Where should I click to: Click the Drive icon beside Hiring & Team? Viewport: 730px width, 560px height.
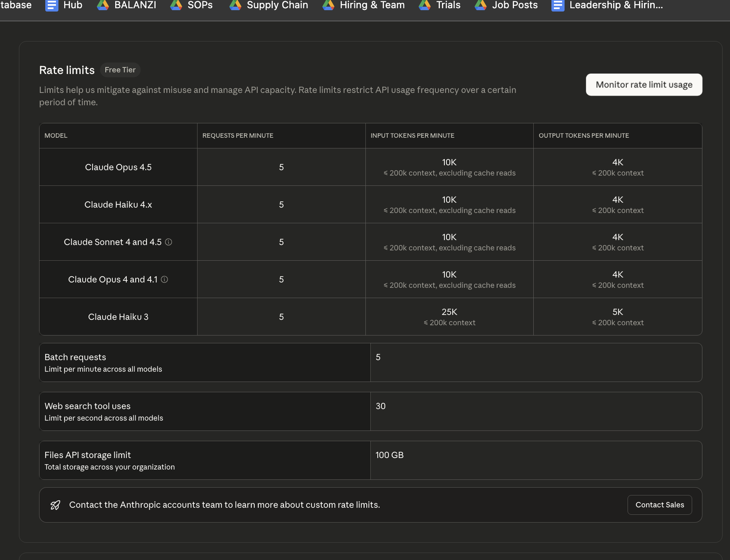click(328, 5)
